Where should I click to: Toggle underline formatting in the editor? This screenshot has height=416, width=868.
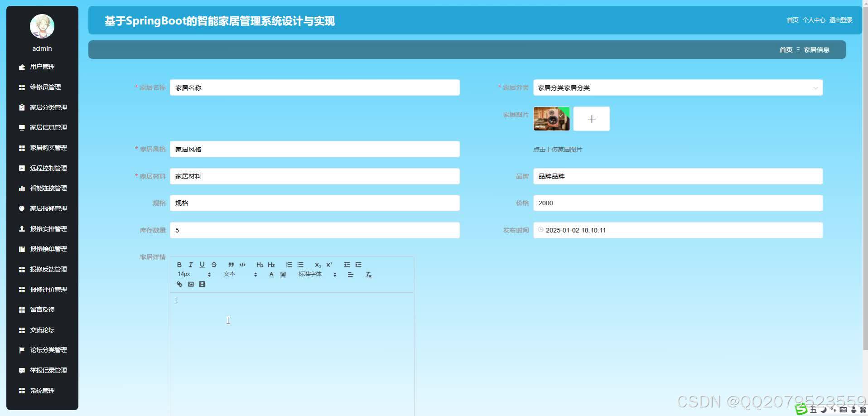(202, 265)
